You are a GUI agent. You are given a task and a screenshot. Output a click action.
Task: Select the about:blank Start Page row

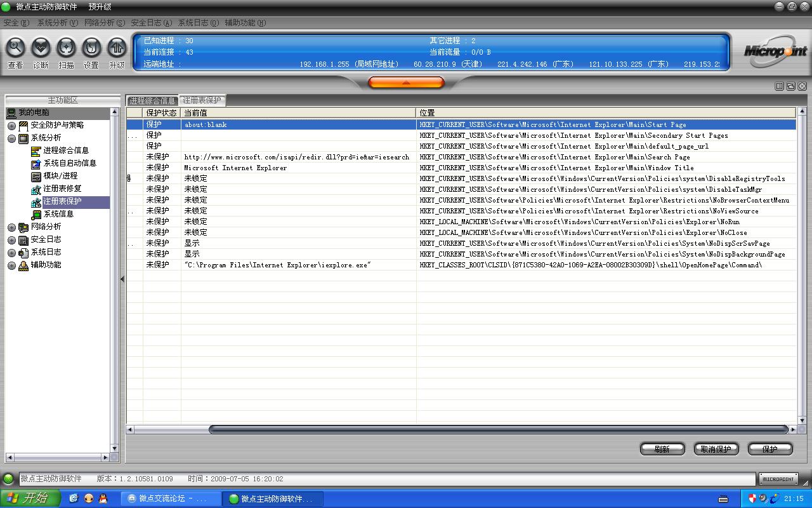[461, 124]
